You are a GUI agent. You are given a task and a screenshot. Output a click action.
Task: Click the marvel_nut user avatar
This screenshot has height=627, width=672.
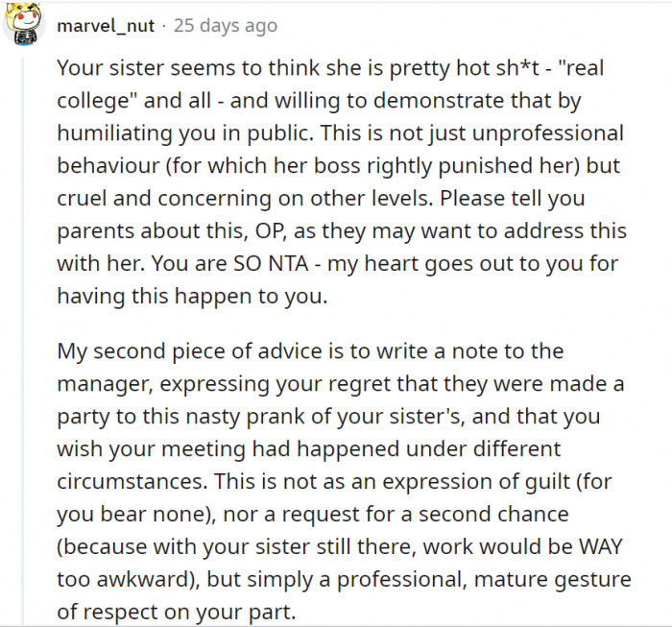[24, 25]
